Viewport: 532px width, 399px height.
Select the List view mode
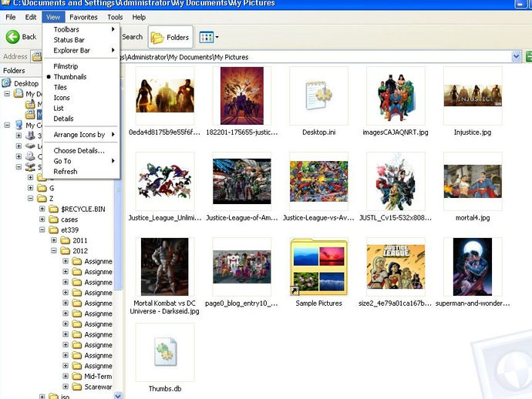pyautogui.click(x=82, y=108)
